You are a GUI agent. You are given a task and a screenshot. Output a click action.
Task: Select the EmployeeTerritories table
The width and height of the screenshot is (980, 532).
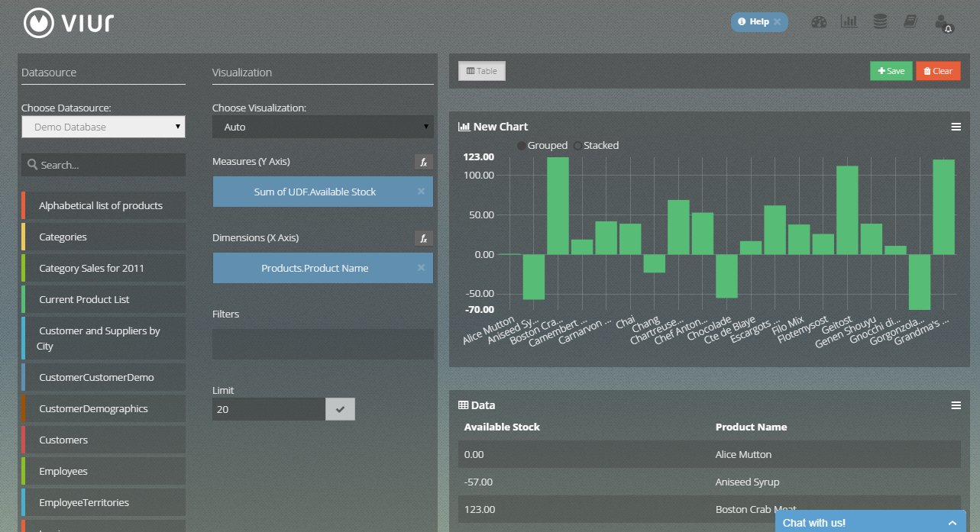point(103,502)
